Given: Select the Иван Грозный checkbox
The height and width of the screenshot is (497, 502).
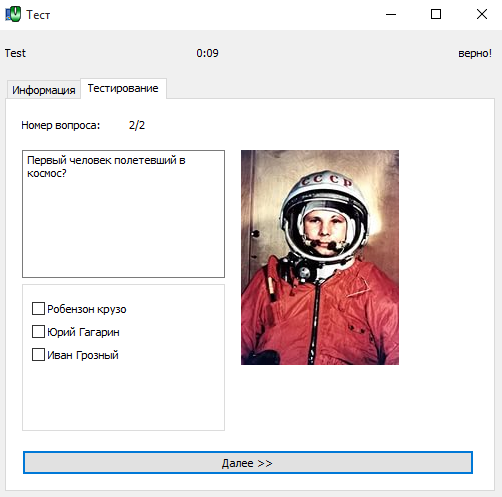Looking at the screenshot, I should pos(38,355).
